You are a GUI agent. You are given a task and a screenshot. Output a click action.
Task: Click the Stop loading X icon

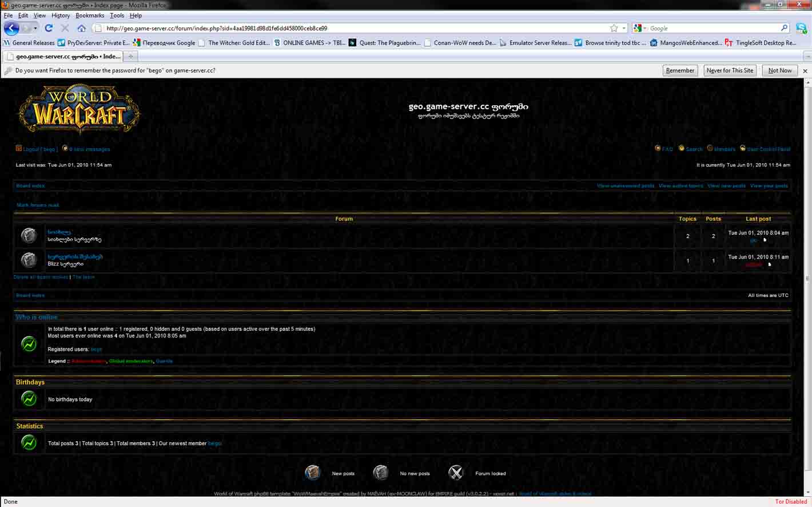coord(65,28)
